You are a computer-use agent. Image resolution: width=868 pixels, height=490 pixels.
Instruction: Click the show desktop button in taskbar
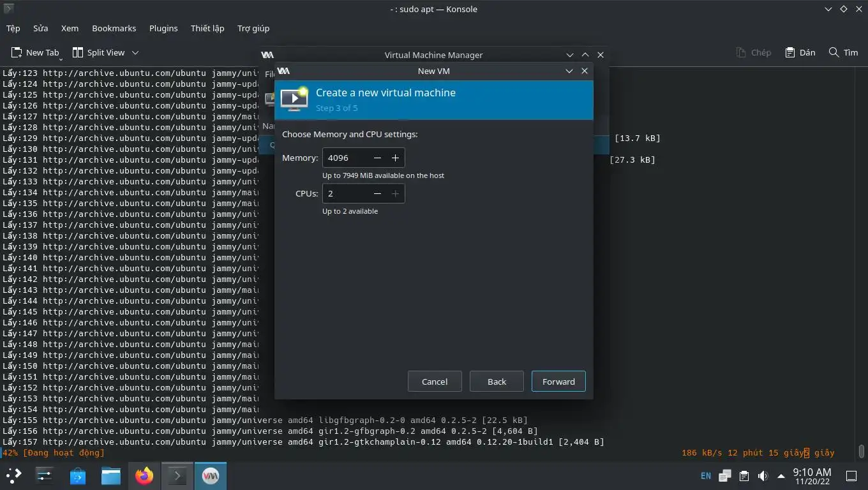coord(851,476)
